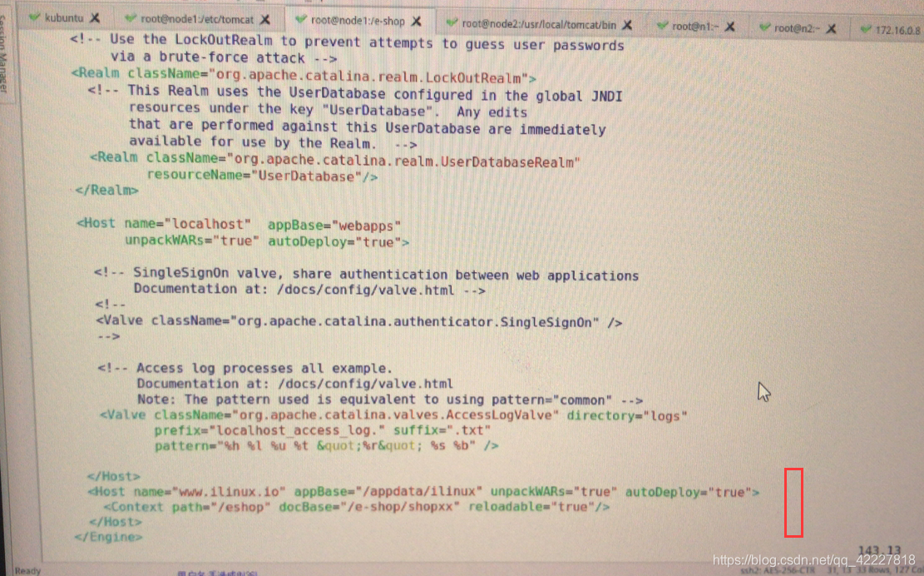This screenshot has width=924, height=576.
Task: Select the root@node1:/e-shop tab
Action: 357,21
